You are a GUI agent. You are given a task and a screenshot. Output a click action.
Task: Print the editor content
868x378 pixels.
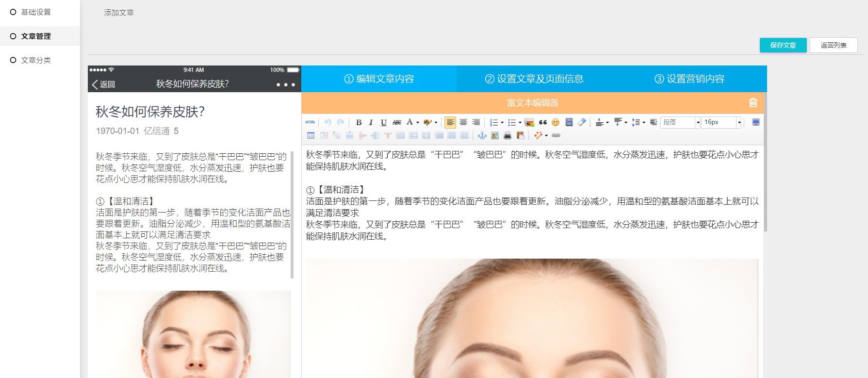point(508,135)
